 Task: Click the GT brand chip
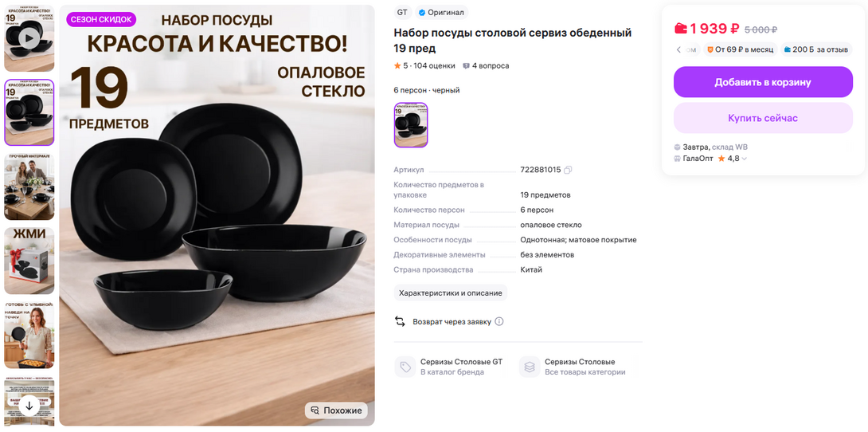pos(402,12)
